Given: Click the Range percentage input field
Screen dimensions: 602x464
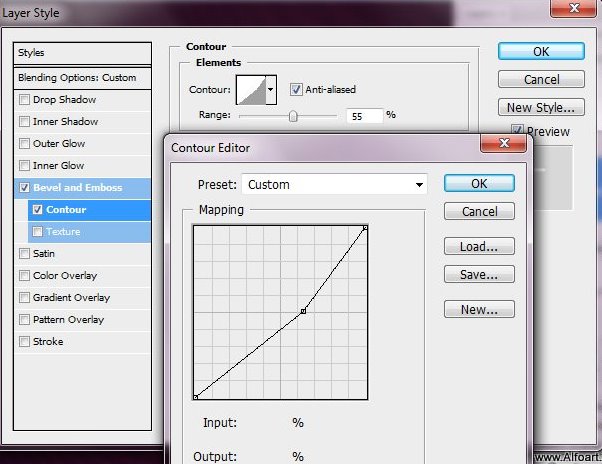Looking at the screenshot, I should point(367,116).
